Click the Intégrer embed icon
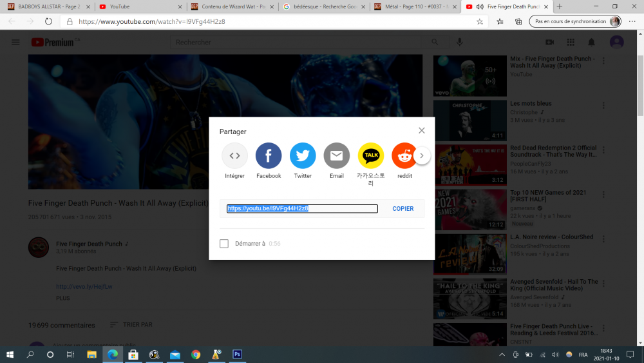The image size is (644, 363). (234, 155)
